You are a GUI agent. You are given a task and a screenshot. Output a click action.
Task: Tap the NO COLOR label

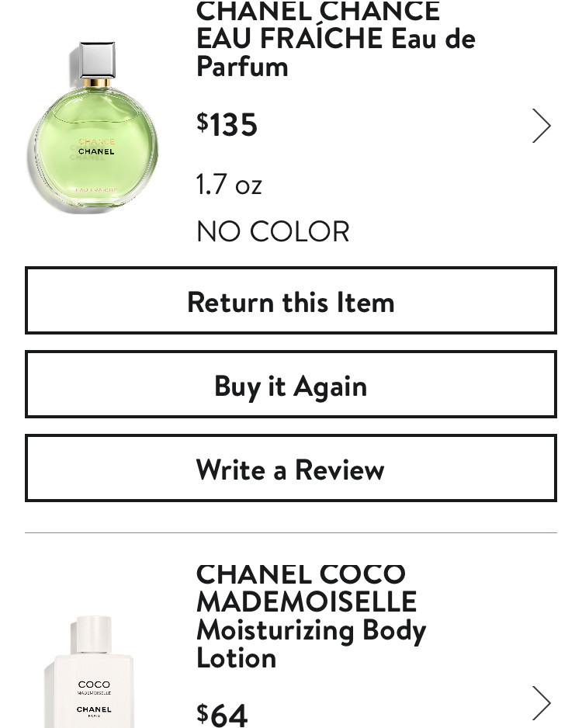click(x=273, y=231)
